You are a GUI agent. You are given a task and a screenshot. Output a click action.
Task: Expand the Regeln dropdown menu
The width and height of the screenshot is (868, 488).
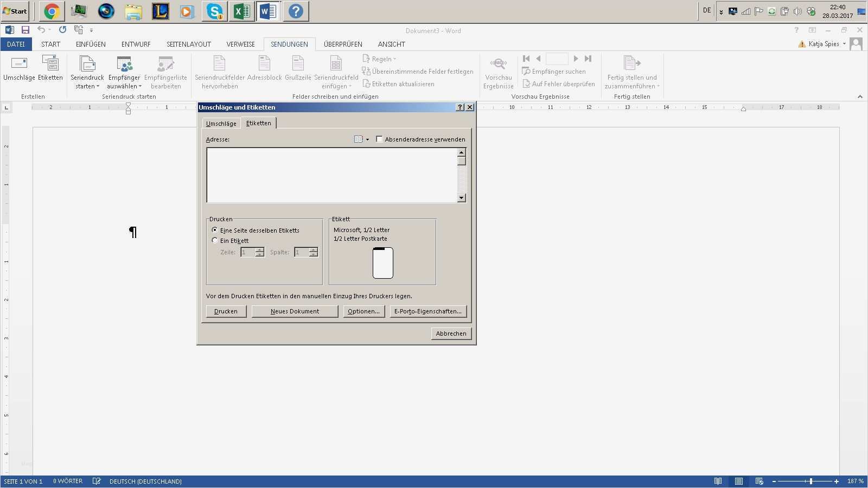coord(380,59)
